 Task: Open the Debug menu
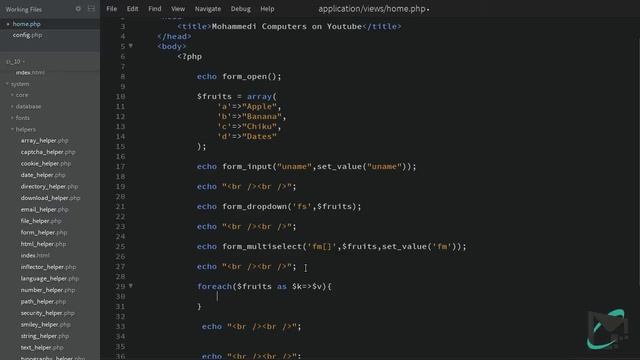[241, 9]
